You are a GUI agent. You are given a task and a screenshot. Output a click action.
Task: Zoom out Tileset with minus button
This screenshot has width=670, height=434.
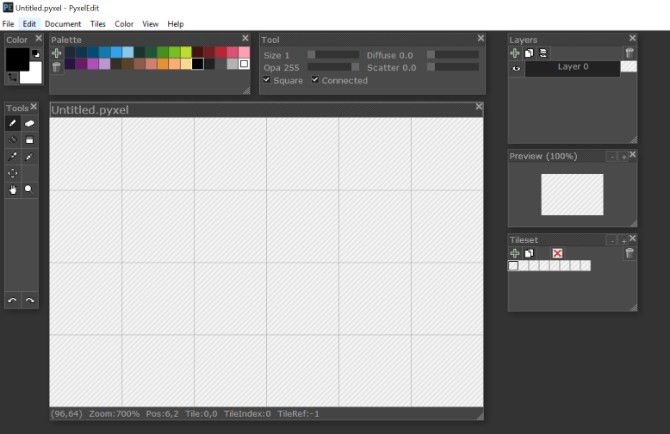[x=612, y=240]
